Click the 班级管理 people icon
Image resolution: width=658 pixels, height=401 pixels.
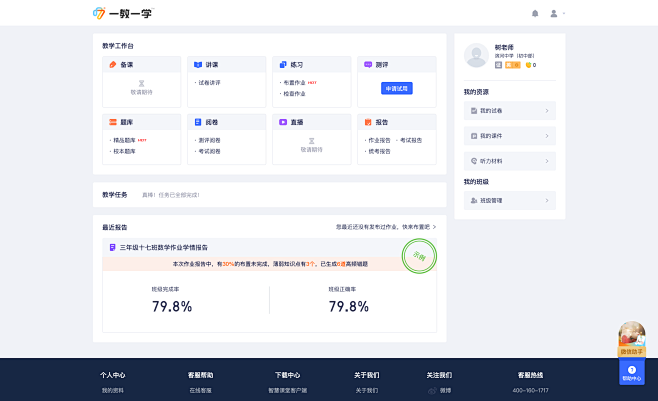pyautogui.click(x=474, y=200)
